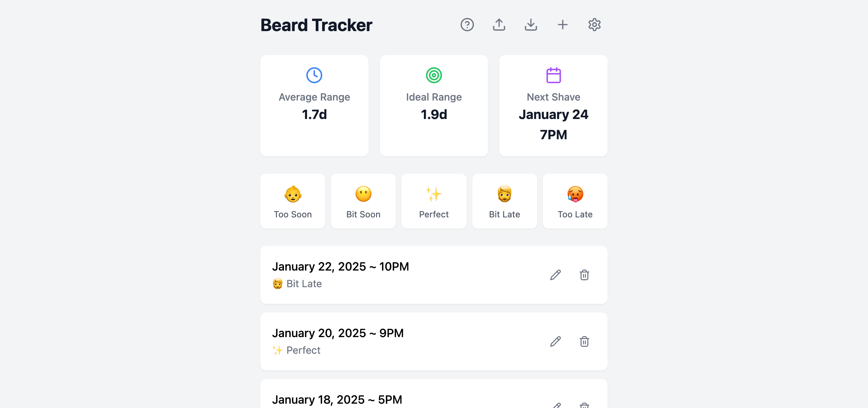
Task: Click the Next Shave card
Action: pyautogui.click(x=553, y=106)
